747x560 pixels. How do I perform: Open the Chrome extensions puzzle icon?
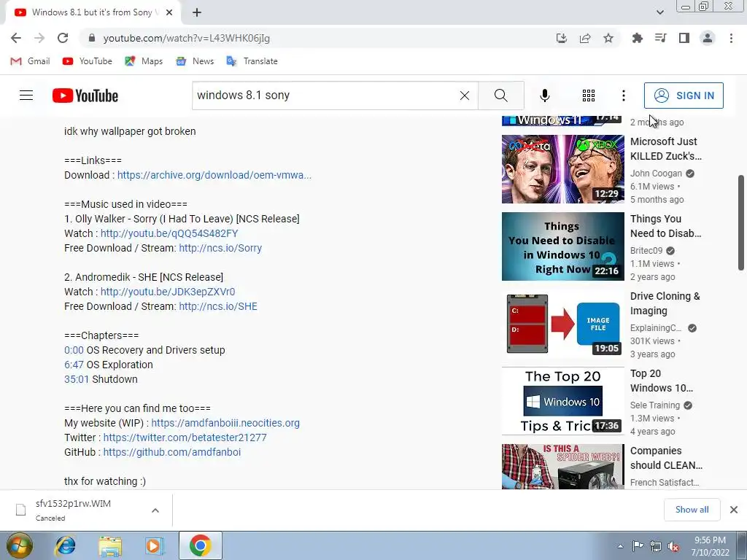[x=637, y=38]
